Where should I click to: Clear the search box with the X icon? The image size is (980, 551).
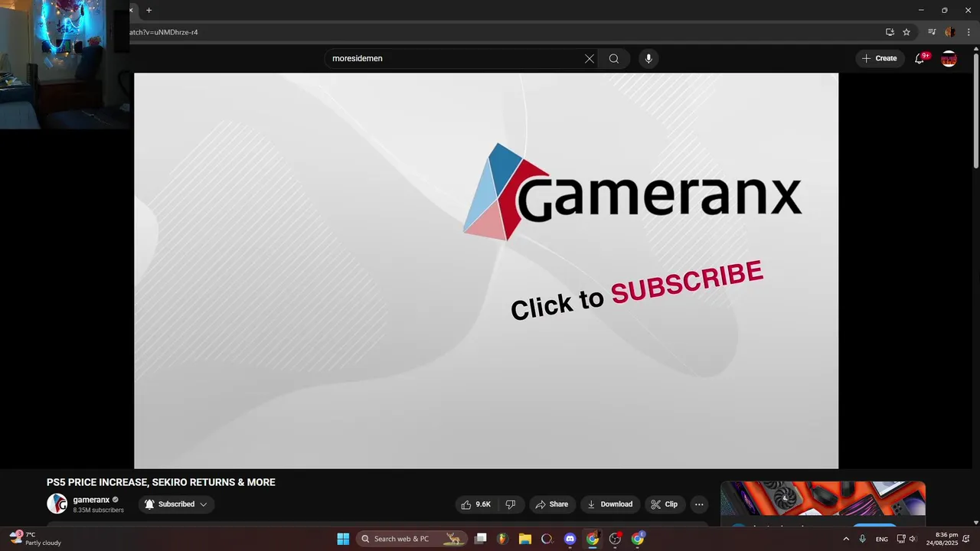point(590,58)
